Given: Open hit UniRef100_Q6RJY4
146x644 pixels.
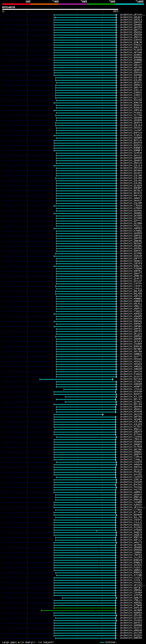Looking at the screenshot, I should coord(131,88).
